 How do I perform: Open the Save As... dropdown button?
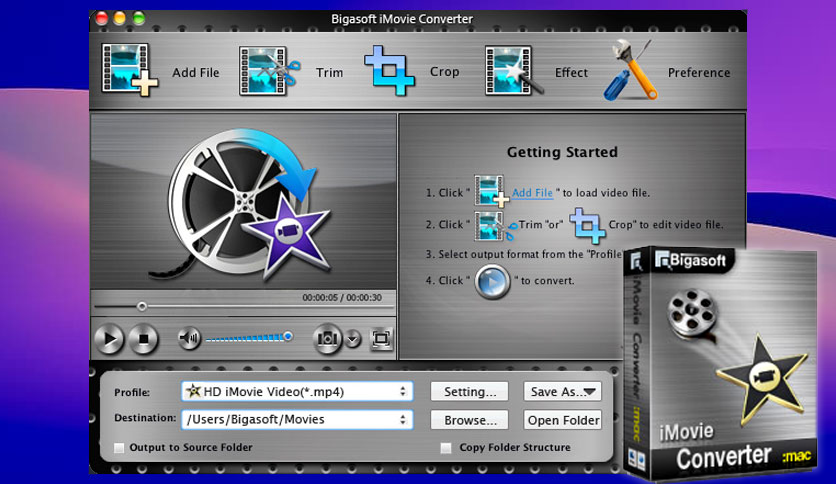pos(562,392)
